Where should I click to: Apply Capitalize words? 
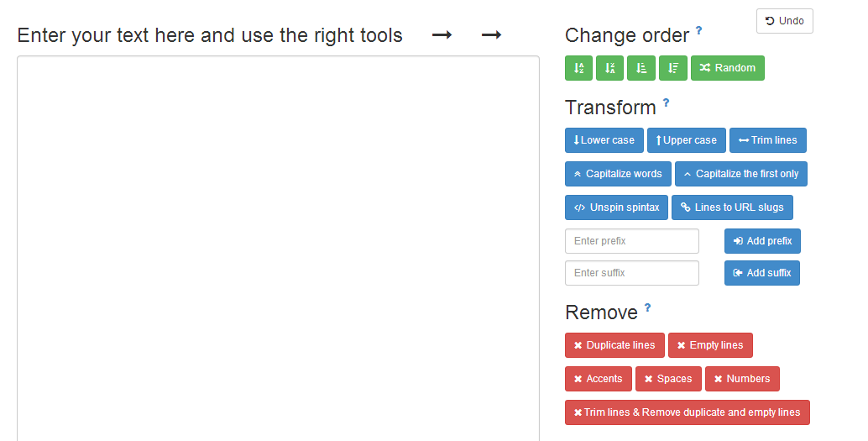[618, 174]
